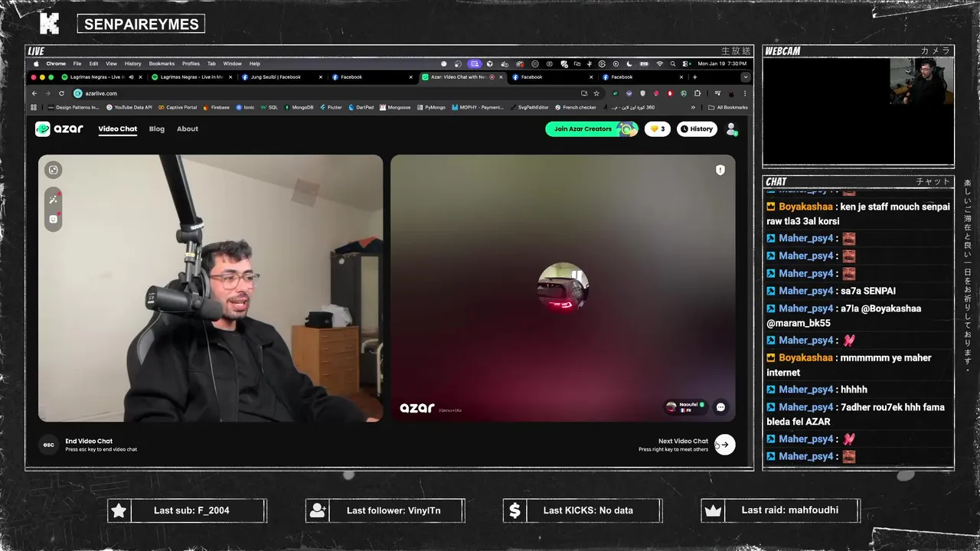The height and width of the screenshot is (551, 980).
Task: Bookmark this page with the star icon
Action: [x=596, y=93]
